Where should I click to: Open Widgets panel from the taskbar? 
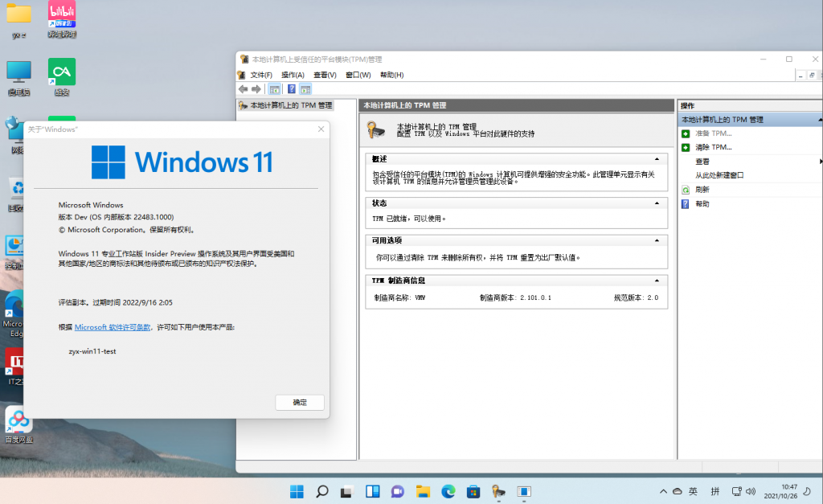point(372,491)
